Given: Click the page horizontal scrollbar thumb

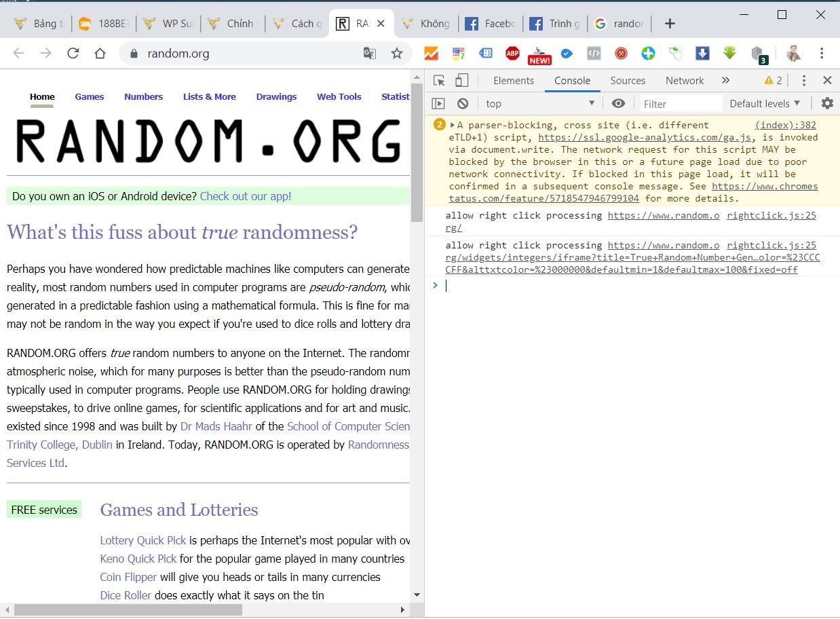Looking at the screenshot, I should click(128, 609).
